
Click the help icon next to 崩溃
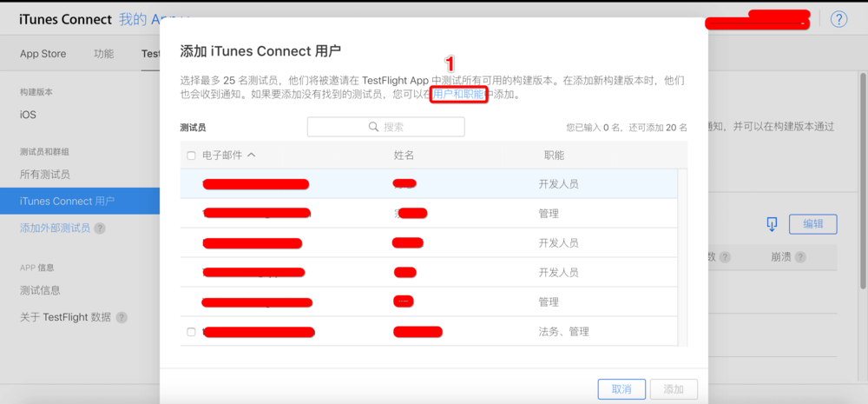800,257
